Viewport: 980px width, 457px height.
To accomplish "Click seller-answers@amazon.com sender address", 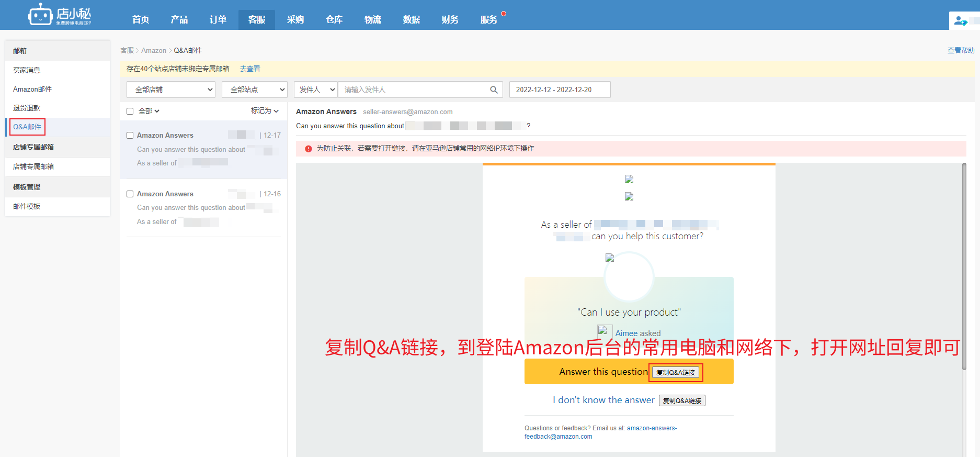I will [408, 112].
